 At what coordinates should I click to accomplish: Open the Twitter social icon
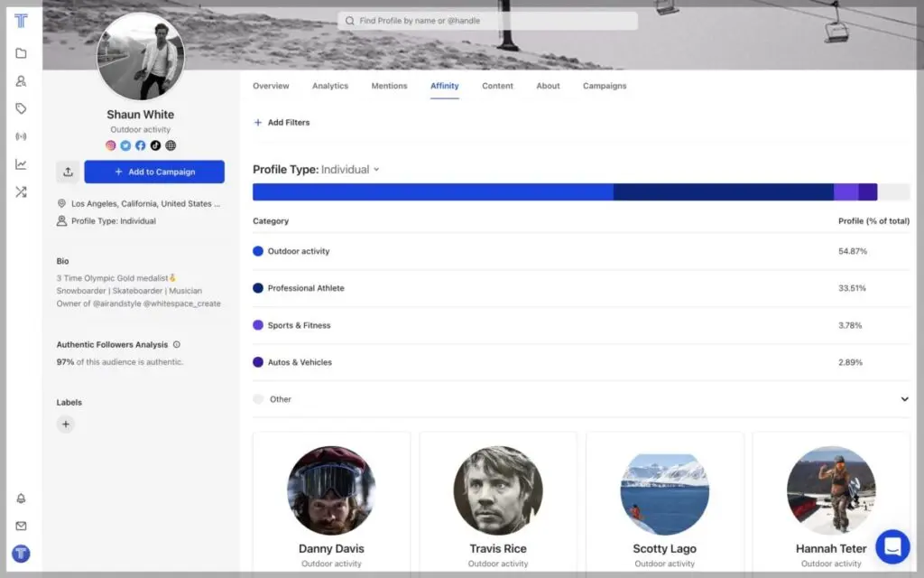125,144
